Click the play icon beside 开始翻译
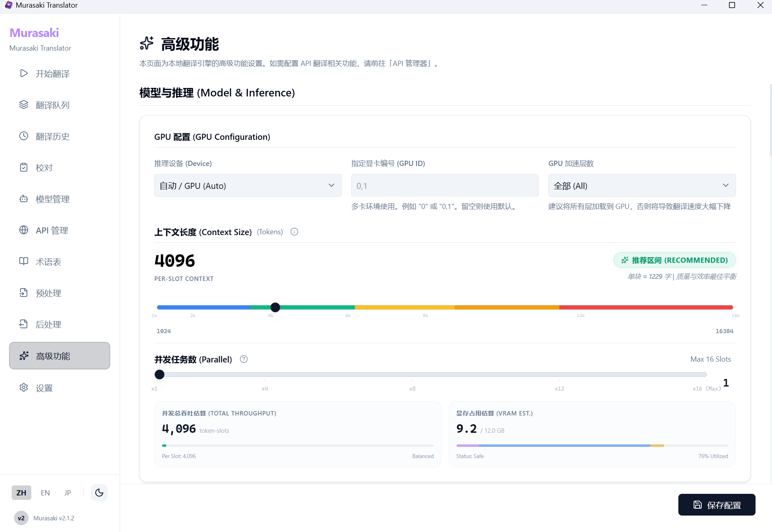This screenshot has width=772, height=532. (x=24, y=73)
